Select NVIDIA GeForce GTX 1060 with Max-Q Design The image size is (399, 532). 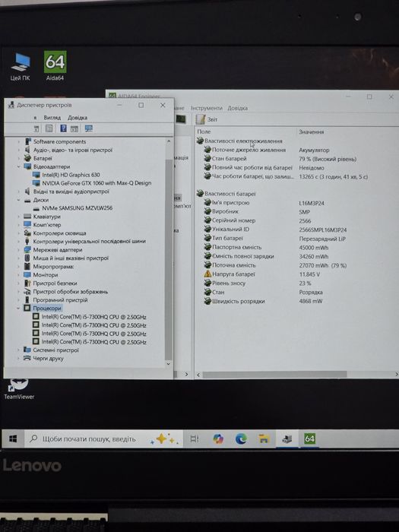97,183
